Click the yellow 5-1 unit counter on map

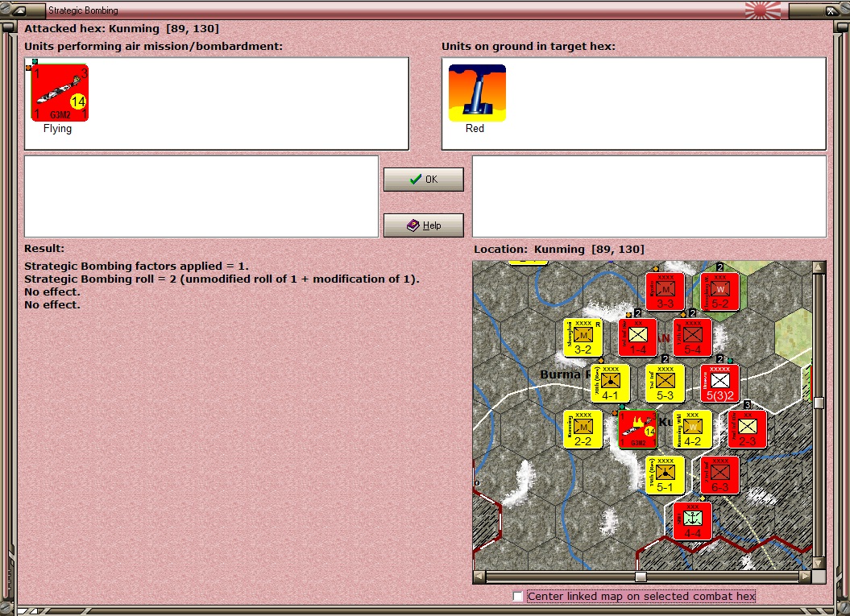(665, 476)
